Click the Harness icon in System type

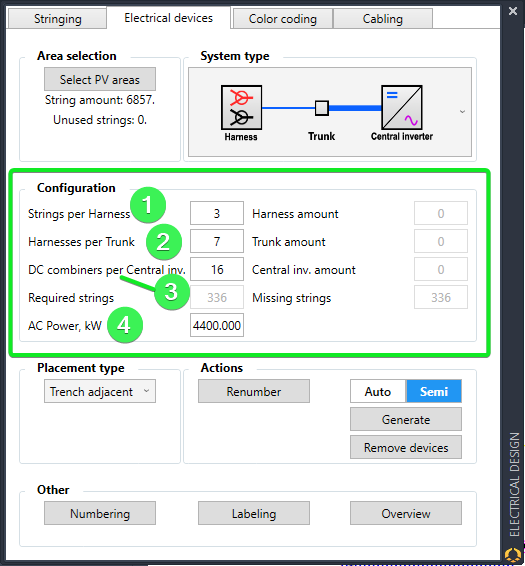coord(241,108)
